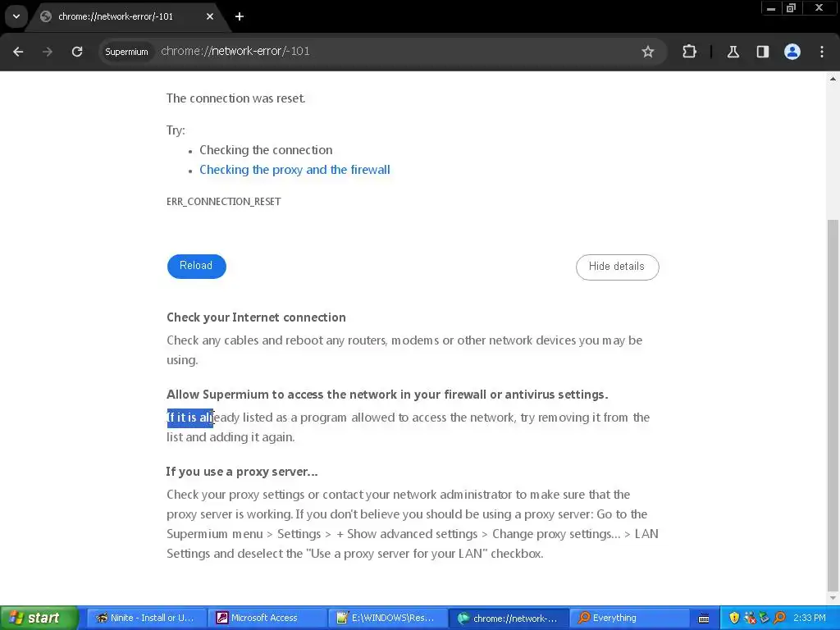Click the messenger tray icon with the red X
Screen dimensions: 840x630
coord(750,619)
